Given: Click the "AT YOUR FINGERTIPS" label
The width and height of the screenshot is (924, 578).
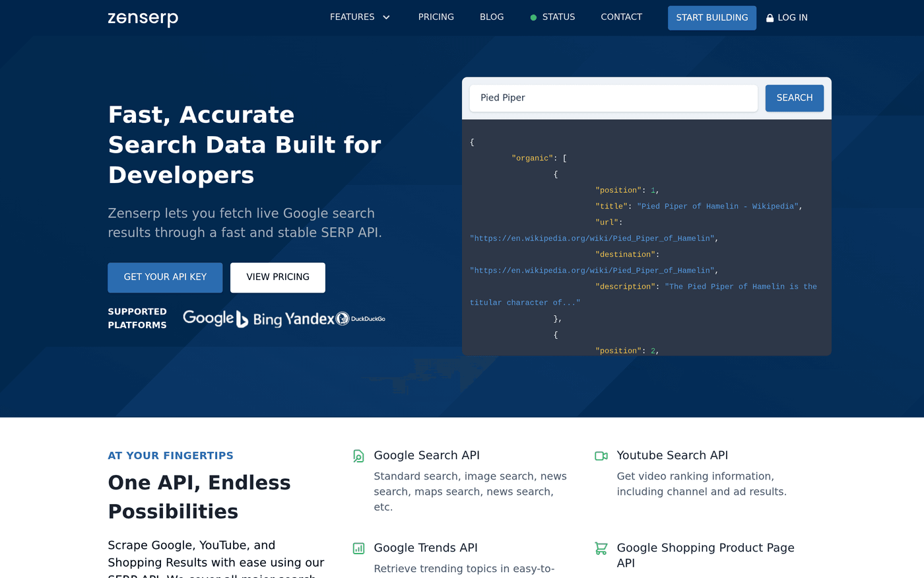Looking at the screenshot, I should [x=170, y=456].
